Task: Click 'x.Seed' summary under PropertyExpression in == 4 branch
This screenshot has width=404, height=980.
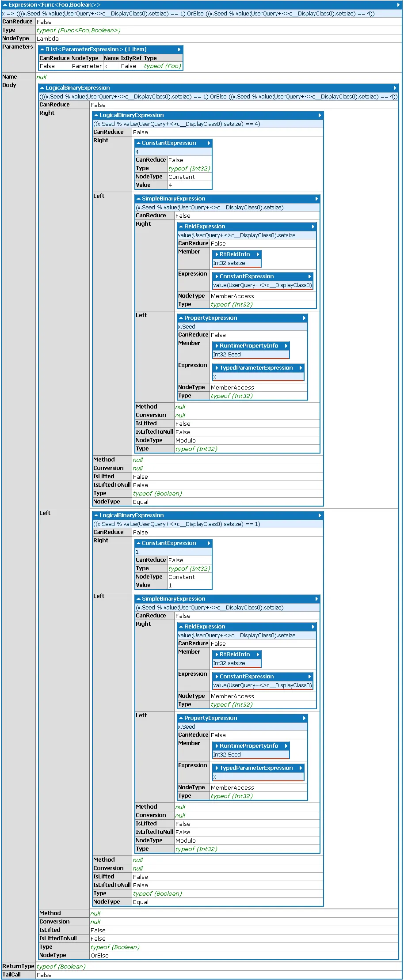Action: [x=187, y=327]
